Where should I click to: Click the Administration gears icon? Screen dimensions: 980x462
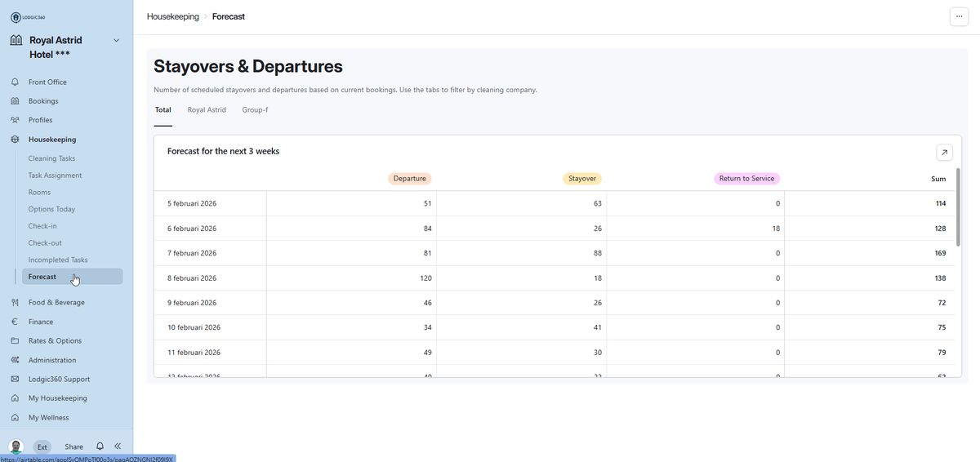coord(15,360)
